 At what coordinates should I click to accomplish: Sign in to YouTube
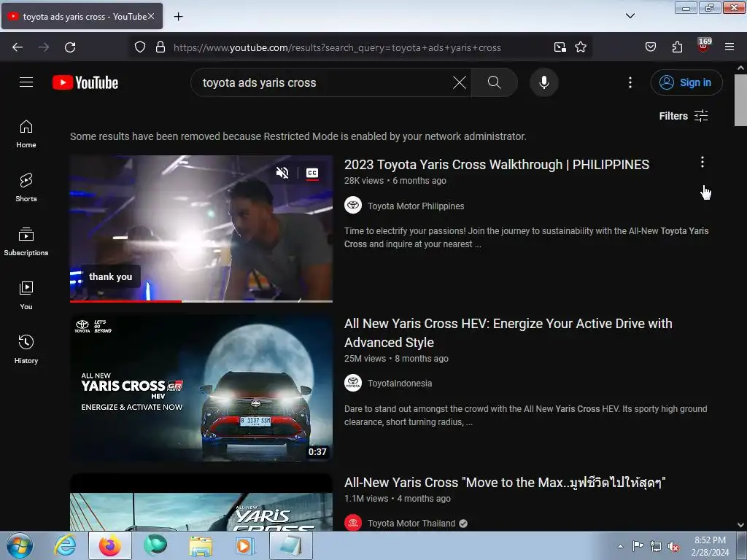(686, 82)
